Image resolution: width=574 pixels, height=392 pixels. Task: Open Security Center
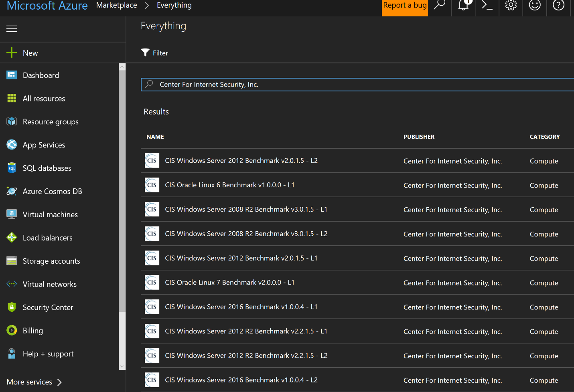point(48,307)
